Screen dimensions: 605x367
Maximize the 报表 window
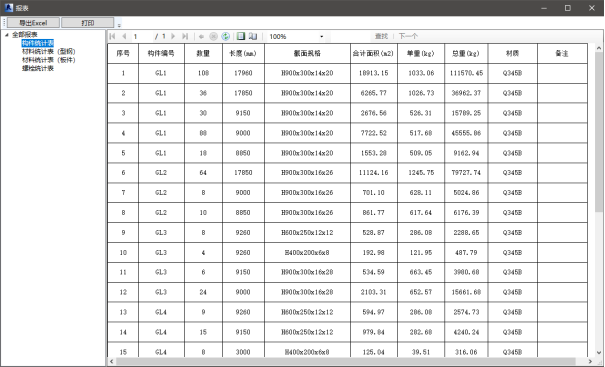pyautogui.click(x=568, y=8)
